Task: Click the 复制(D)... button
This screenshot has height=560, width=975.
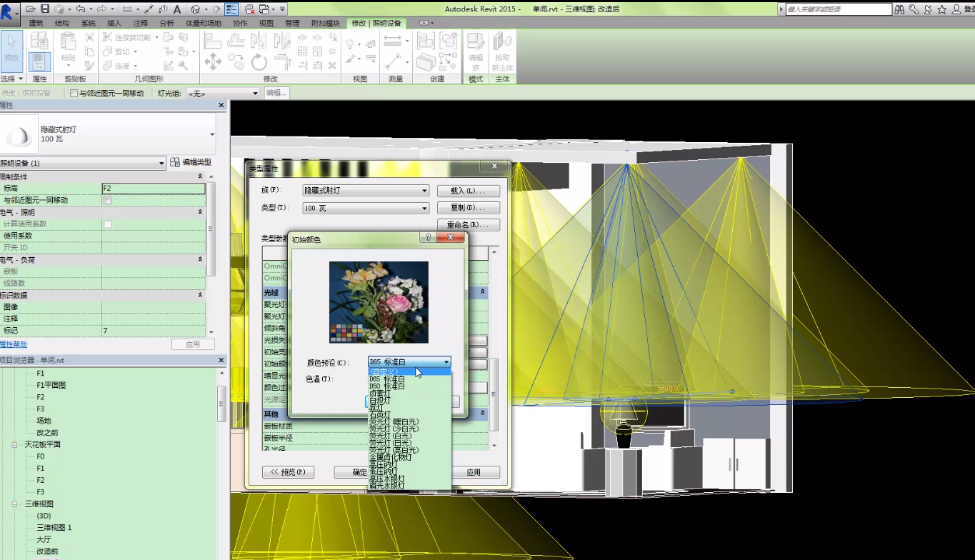Action: 468,208
